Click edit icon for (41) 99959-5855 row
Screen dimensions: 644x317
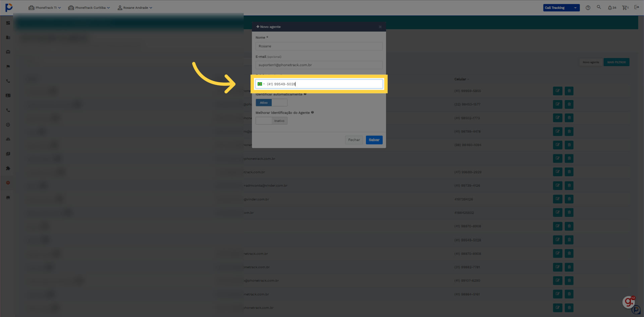click(557, 91)
